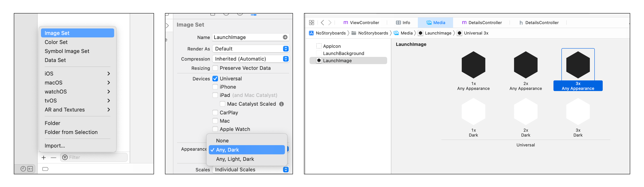Screen dimensions: 644x187
Task: Switch to the ViewController tab
Action: [x=361, y=23]
